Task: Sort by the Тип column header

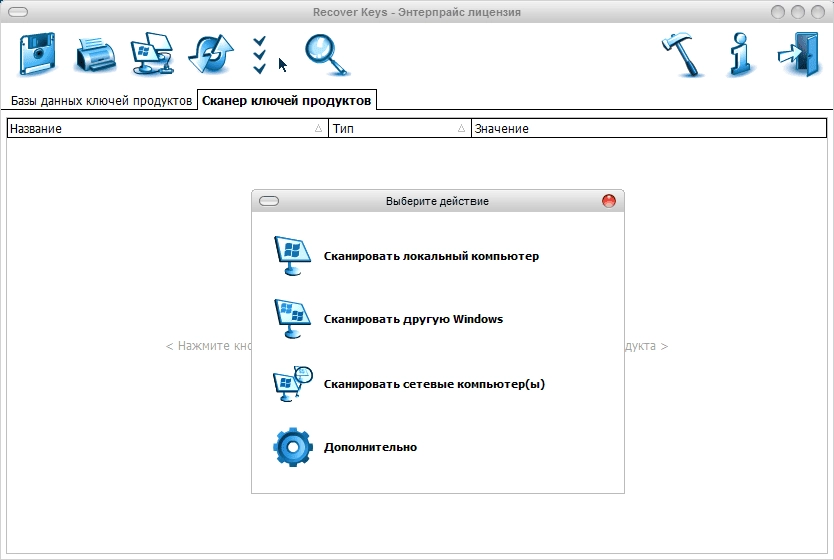Action: (400, 128)
